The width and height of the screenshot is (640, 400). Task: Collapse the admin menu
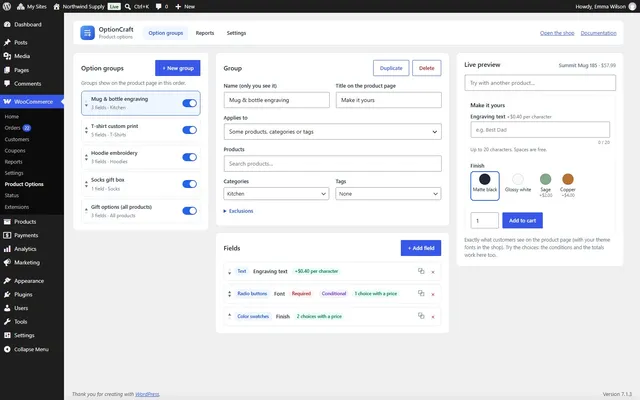(32, 349)
